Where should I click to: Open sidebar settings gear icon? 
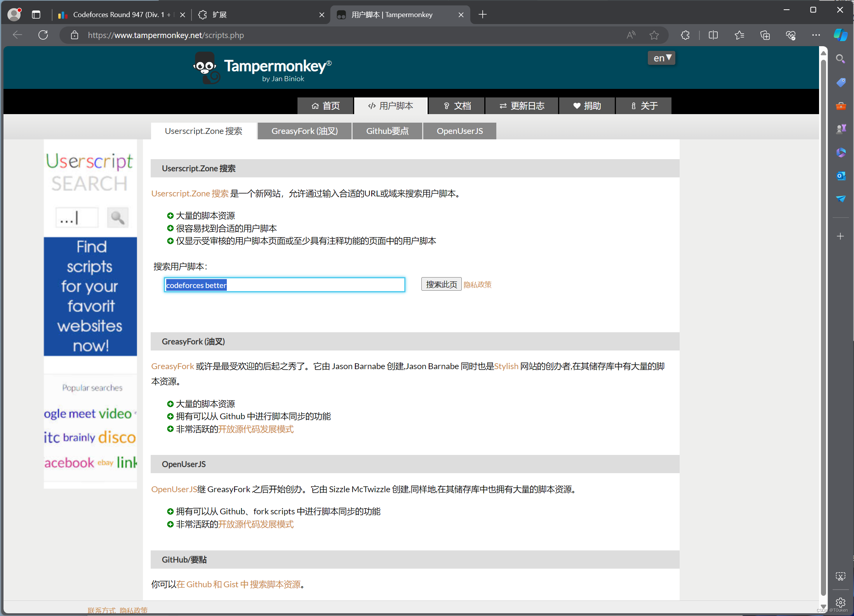click(x=841, y=602)
